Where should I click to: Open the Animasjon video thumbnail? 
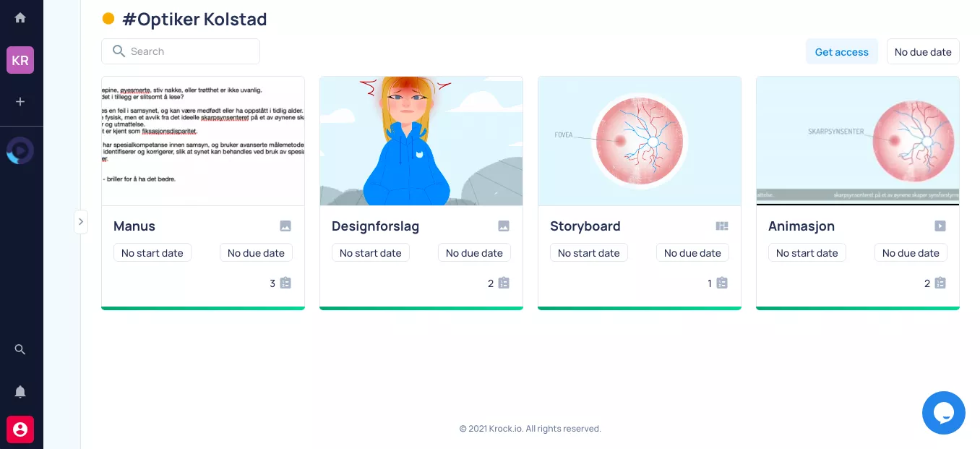857,141
